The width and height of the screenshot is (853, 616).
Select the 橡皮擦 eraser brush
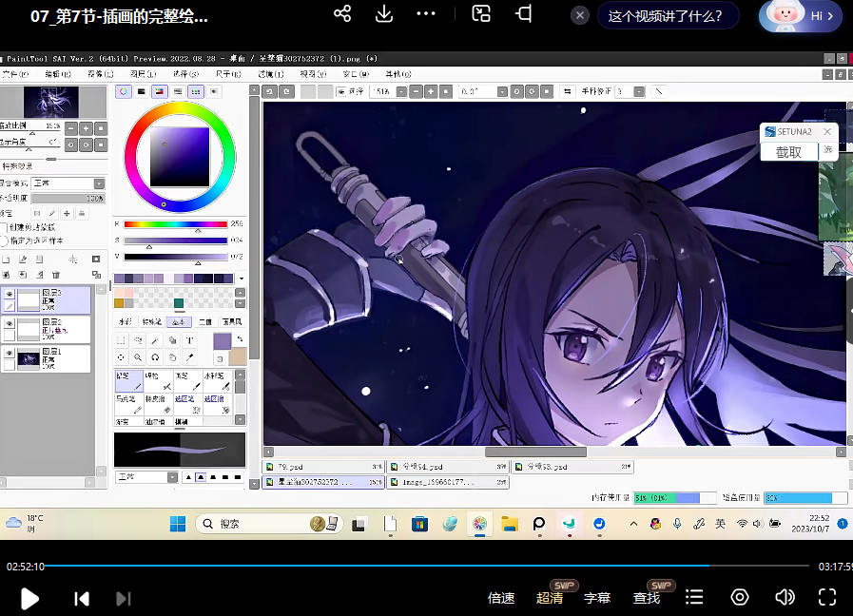(157, 405)
